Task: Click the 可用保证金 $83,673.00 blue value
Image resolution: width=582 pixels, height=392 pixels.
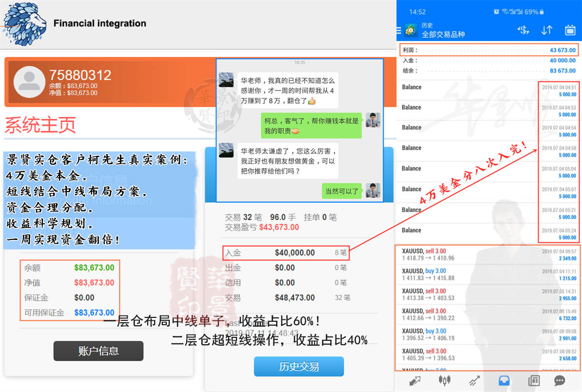Action: pyautogui.click(x=94, y=313)
